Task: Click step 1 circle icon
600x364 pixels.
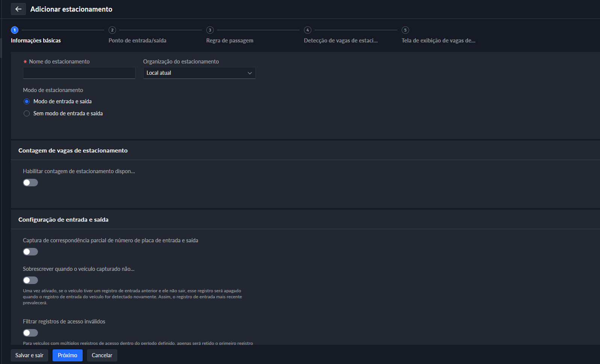Action: pos(15,30)
